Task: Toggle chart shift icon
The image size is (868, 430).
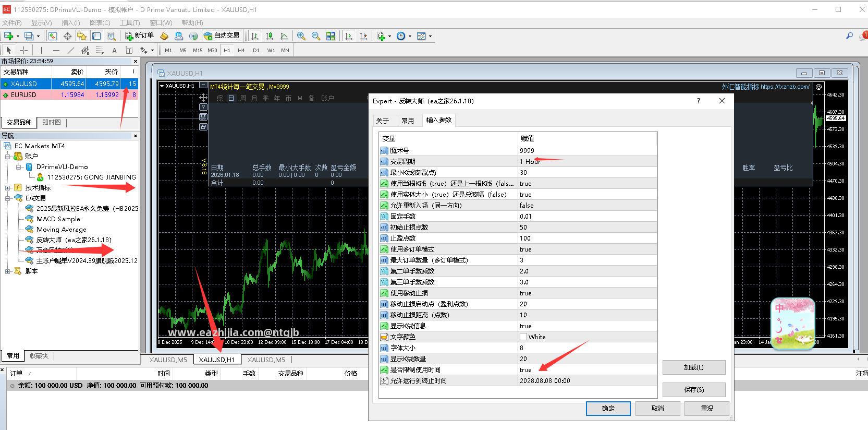Action: tap(363, 36)
